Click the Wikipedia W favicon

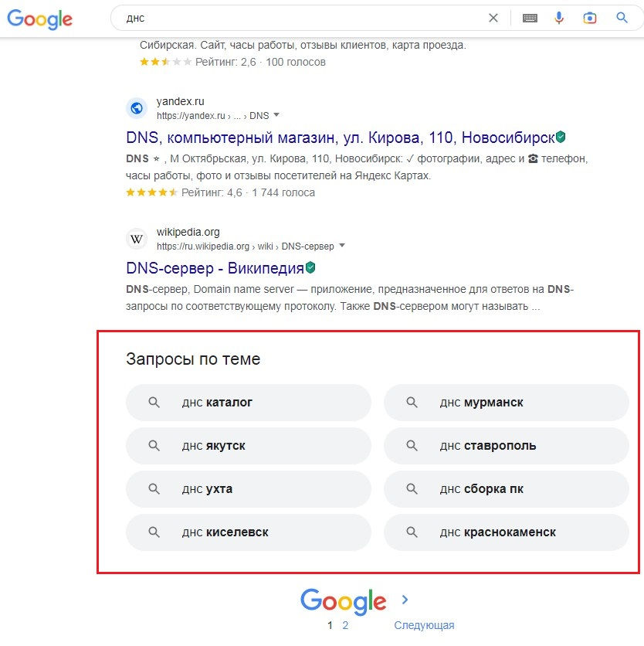[137, 239]
